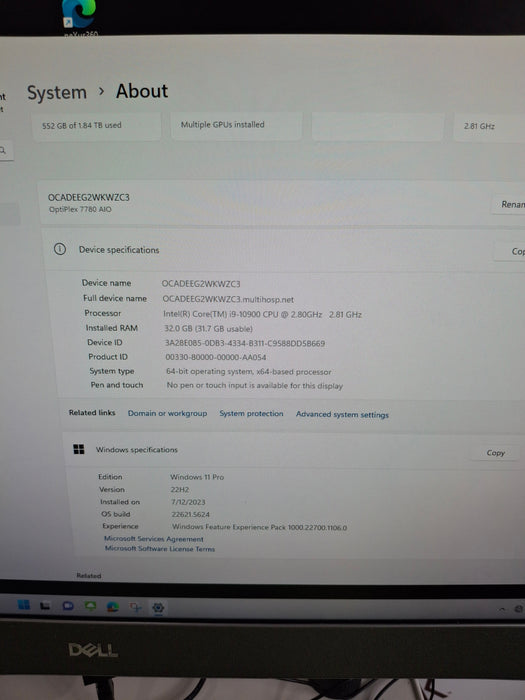Select the No pen or touch input text
This screenshot has width=525, height=700.
(255, 386)
